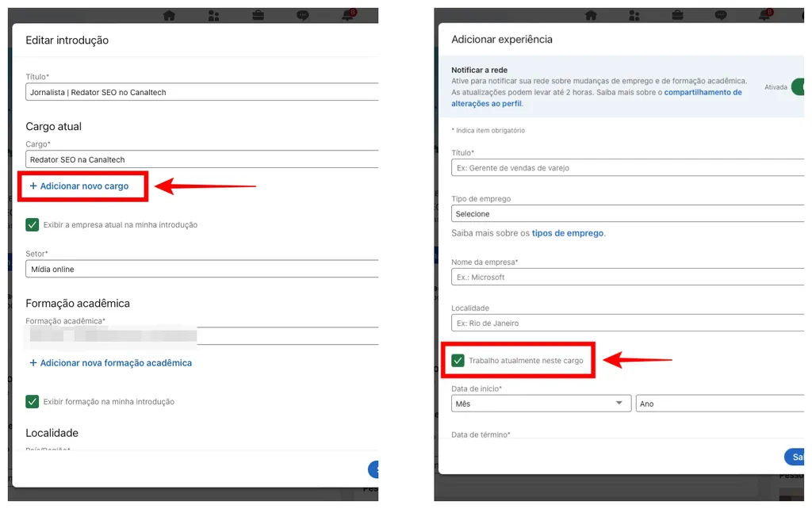Open the Vagas briefcase icon
The width and height of the screenshot is (812, 509).
[x=257, y=14]
